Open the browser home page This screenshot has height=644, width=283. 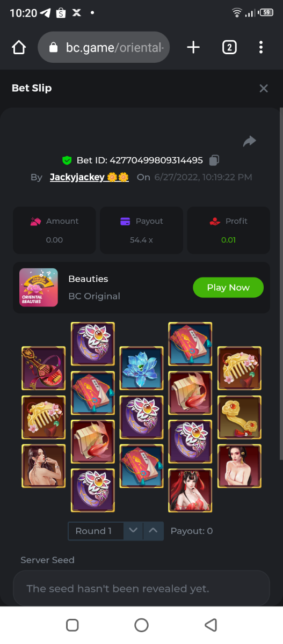[x=19, y=47]
